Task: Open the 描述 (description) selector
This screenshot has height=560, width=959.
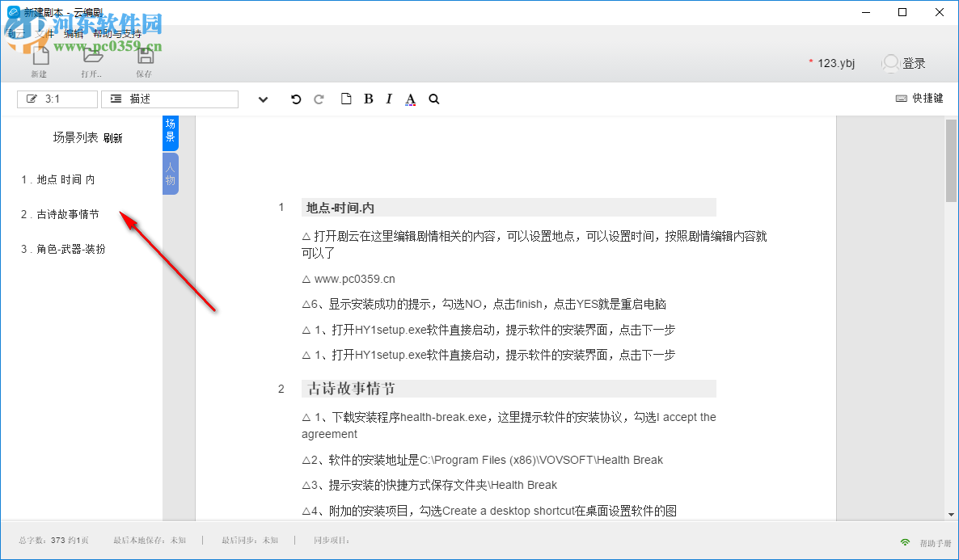Action: click(169, 99)
